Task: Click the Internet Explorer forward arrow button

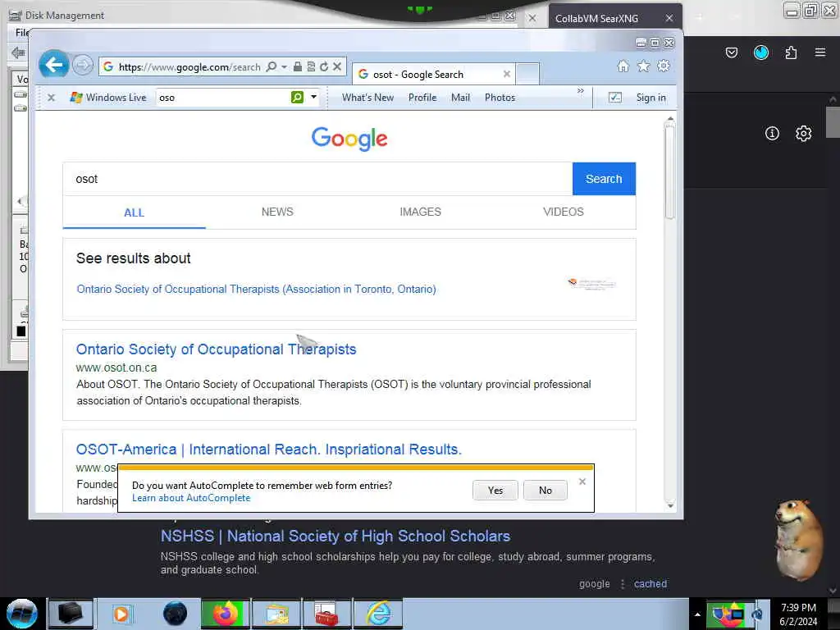Action: [x=83, y=66]
